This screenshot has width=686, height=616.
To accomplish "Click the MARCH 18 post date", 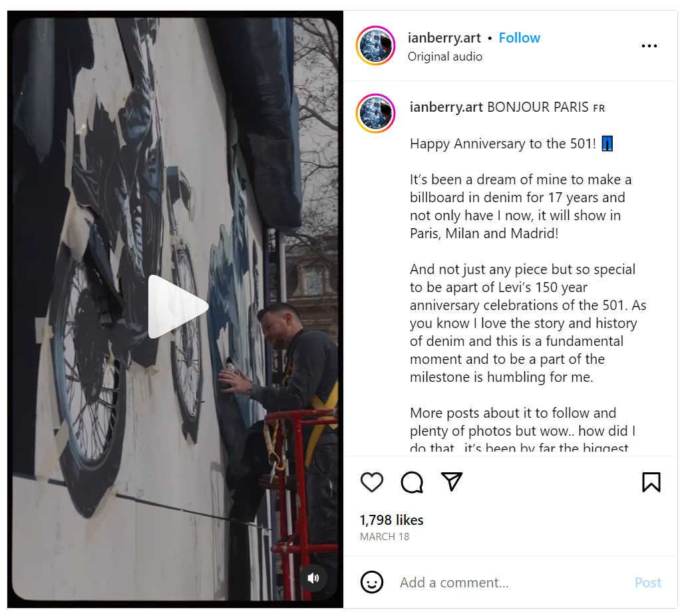I will click(384, 537).
